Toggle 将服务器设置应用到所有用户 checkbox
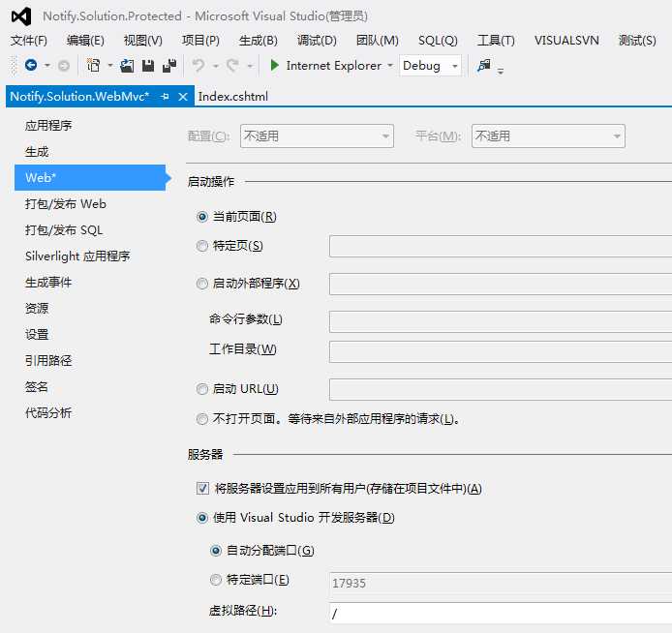672x633 pixels. tap(202, 489)
